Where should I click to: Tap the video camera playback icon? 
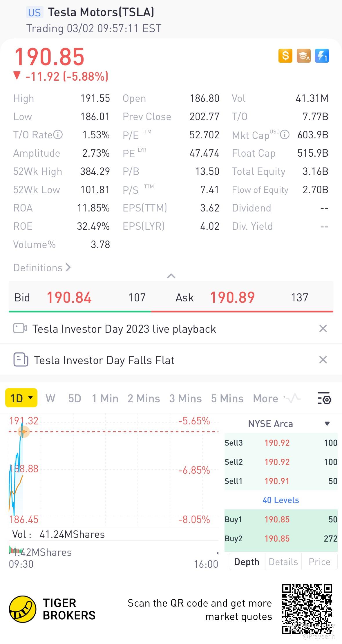[x=20, y=329]
